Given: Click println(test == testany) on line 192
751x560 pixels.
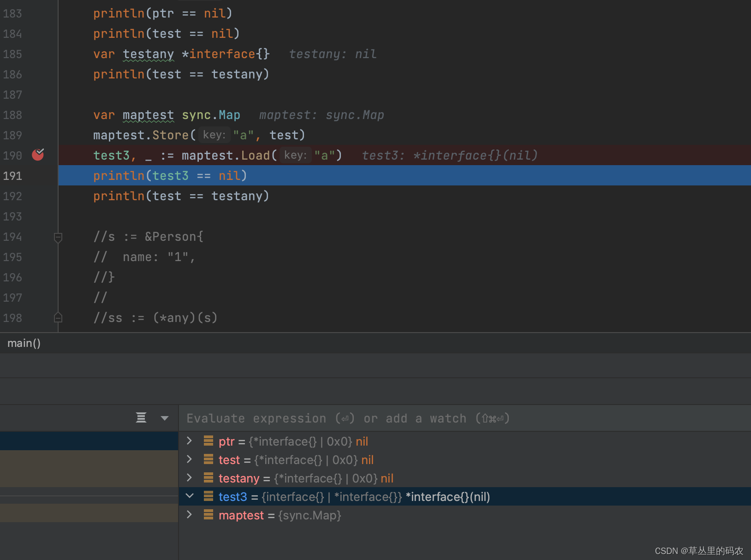Looking at the screenshot, I should tap(181, 196).
